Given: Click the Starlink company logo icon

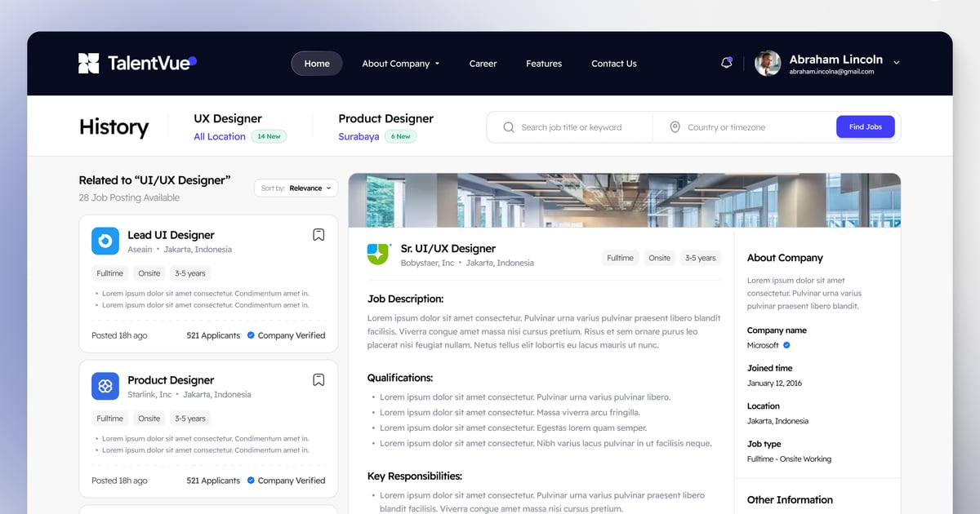Looking at the screenshot, I should coord(105,386).
